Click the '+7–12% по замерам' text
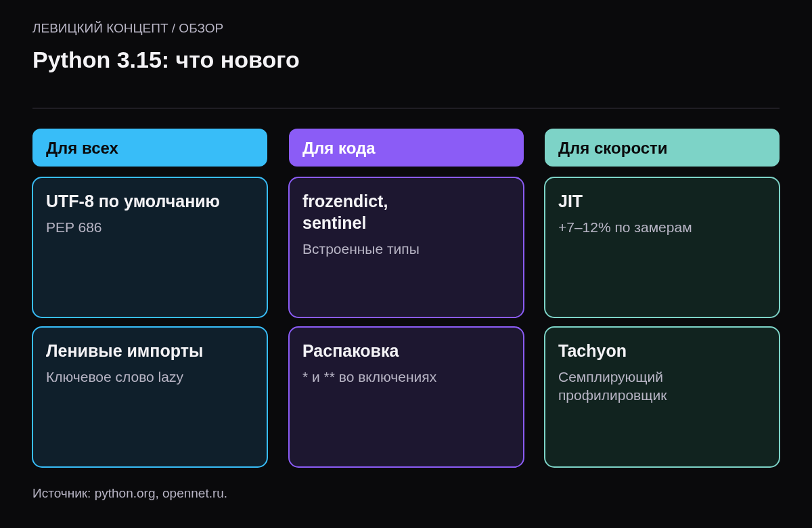The height and width of the screenshot is (528, 812). pyautogui.click(x=625, y=227)
